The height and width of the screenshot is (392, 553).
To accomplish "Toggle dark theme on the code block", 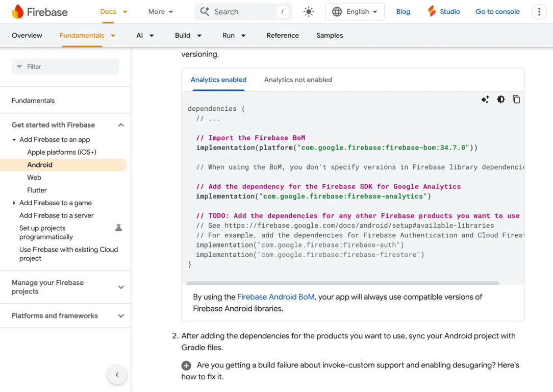I will [x=500, y=99].
